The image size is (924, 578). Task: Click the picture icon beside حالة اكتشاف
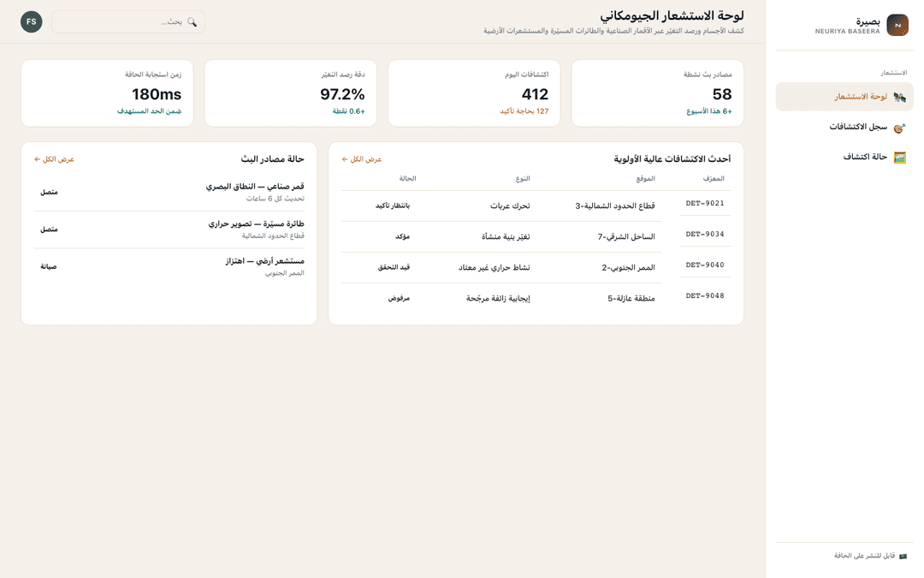tap(899, 158)
